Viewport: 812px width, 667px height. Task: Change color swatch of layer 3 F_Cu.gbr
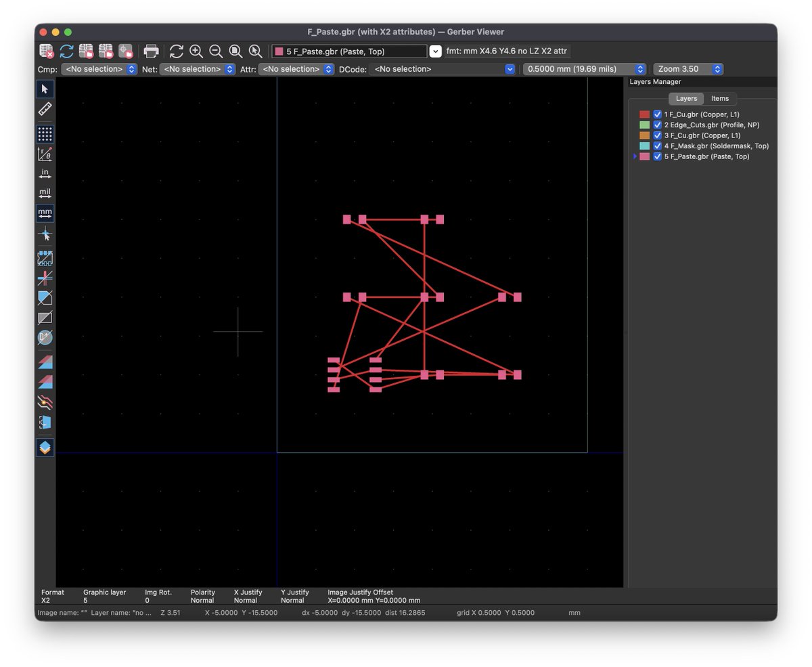tap(644, 135)
